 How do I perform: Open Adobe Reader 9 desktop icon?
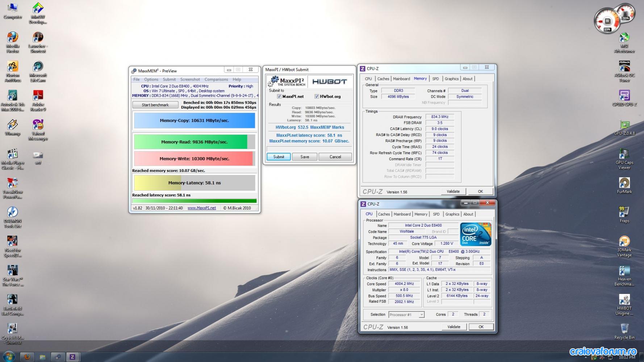coord(38,101)
